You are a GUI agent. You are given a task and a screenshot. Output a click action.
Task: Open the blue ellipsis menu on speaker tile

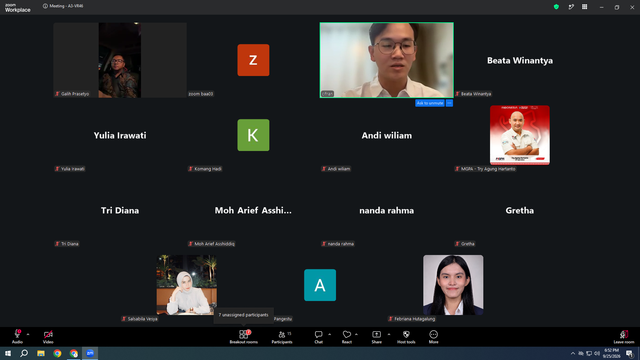(x=449, y=103)
